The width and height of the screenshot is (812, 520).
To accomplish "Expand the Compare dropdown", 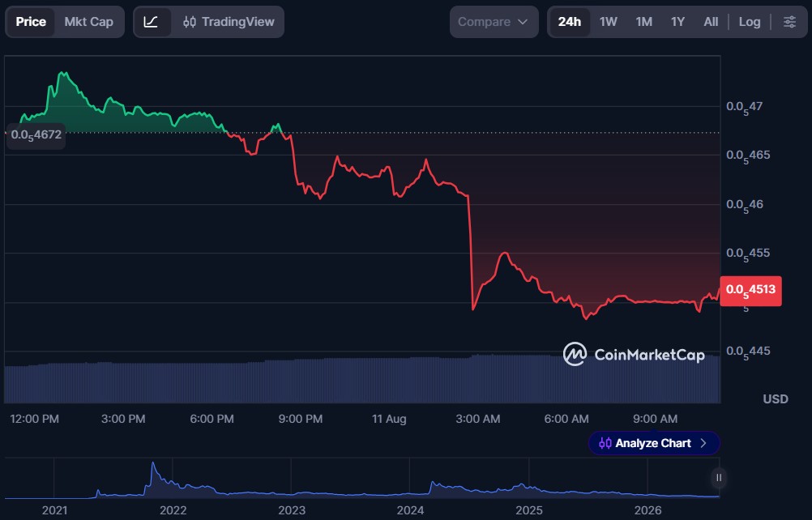I will pos(494,22).
